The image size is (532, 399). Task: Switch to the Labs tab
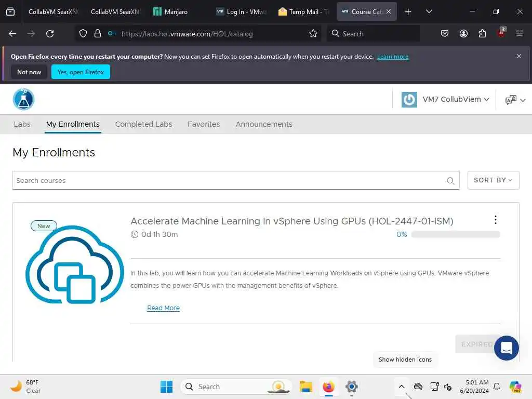pos(22,124)
